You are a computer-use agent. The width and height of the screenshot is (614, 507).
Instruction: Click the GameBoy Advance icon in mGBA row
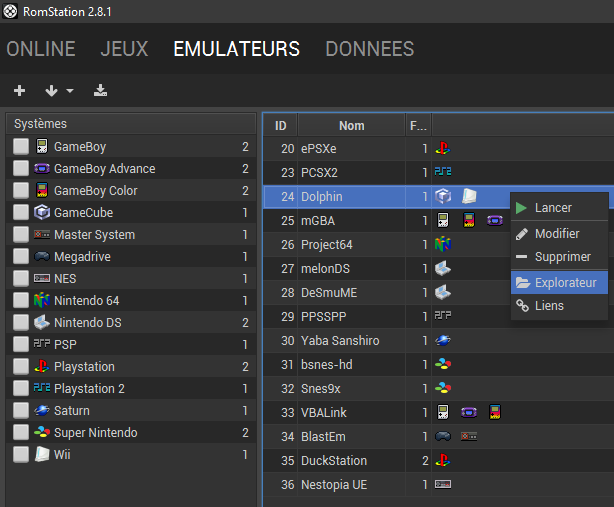tap(495, 220)
